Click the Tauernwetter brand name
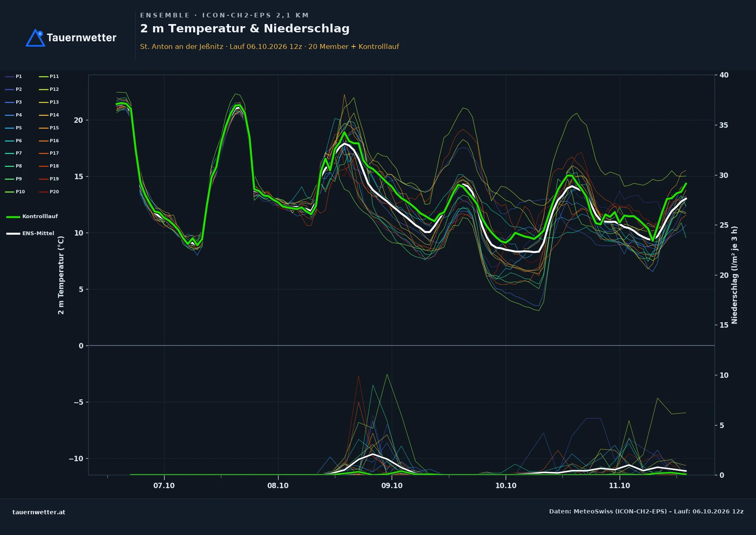Screen dimensions: 756x535 click(x=82, y=38)
